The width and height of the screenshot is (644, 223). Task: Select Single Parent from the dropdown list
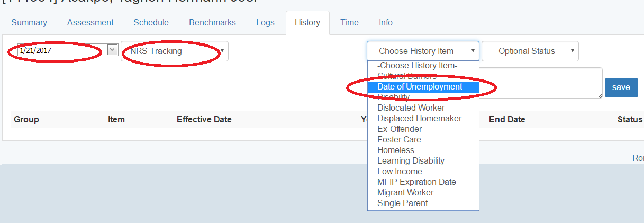point(402,203)
